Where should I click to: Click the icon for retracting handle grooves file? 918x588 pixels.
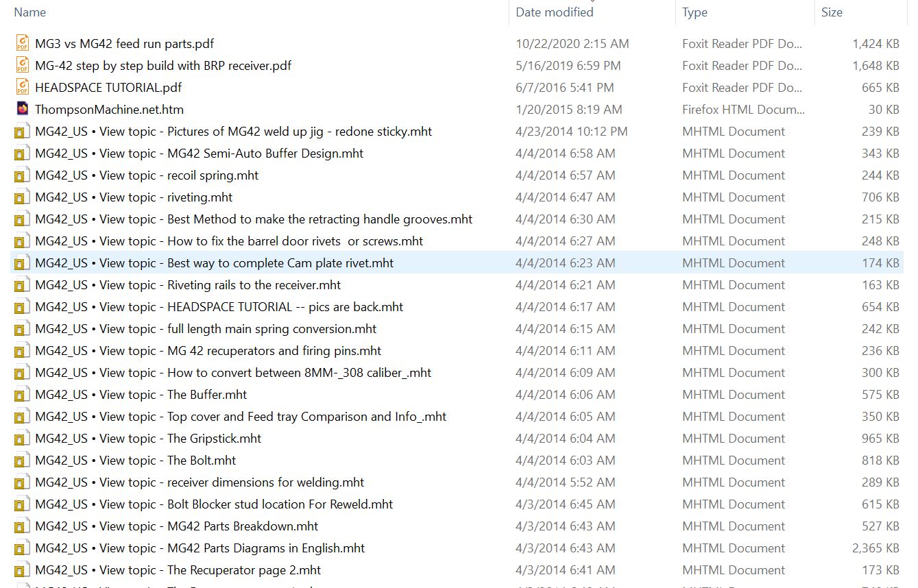pos(23,219)
